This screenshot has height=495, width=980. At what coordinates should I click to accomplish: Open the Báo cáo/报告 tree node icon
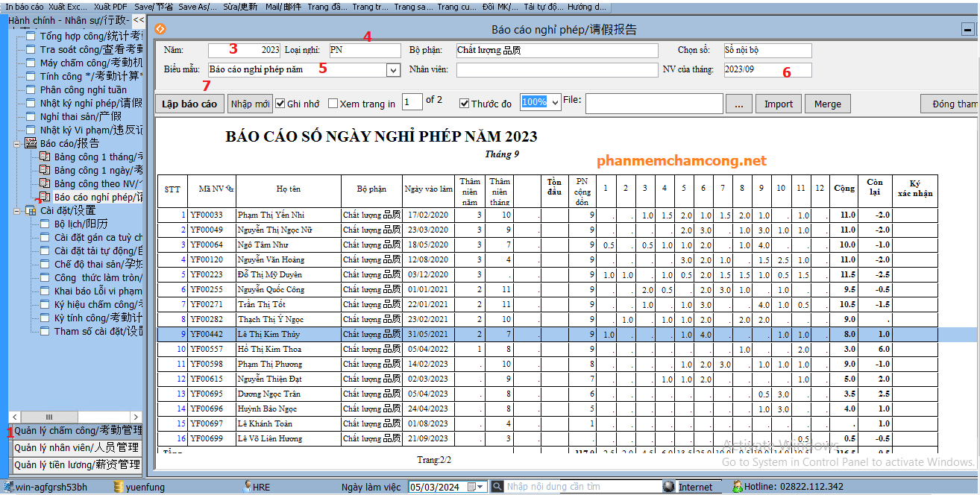click(x=31, y=143)
